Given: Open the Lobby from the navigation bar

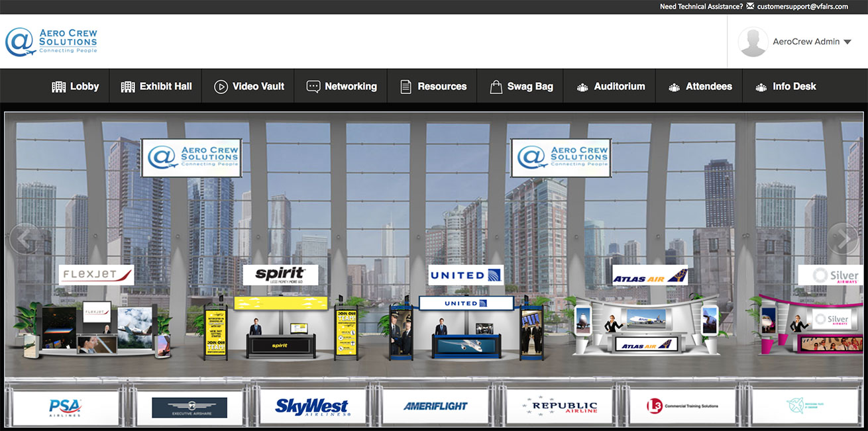Looking at the screenshot, I should coord(75,86).
